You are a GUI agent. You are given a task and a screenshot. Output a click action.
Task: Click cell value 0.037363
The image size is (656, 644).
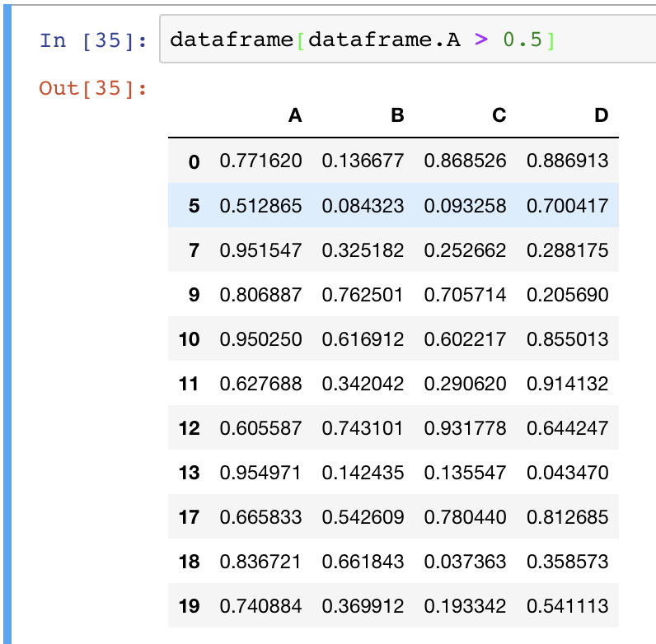[x=465, y=562]
